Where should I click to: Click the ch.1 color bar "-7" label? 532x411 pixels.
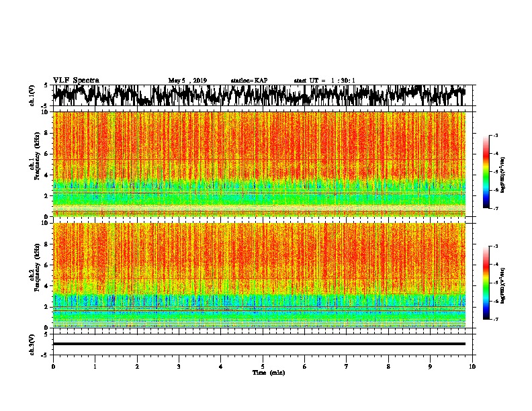coord(495,208)
